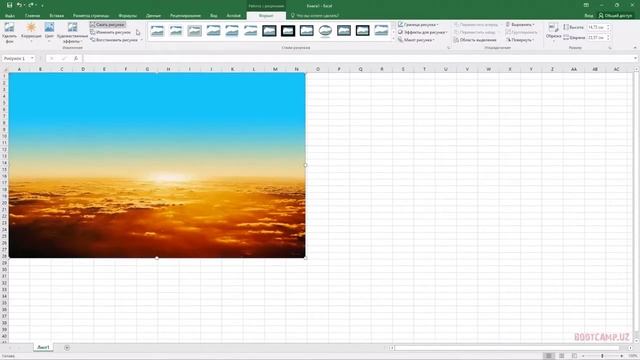Image resolution: width=640 pixels, height=360 pixels.
Task: Apply the first picture style thumbnail
Action: [x=157, y=31]
